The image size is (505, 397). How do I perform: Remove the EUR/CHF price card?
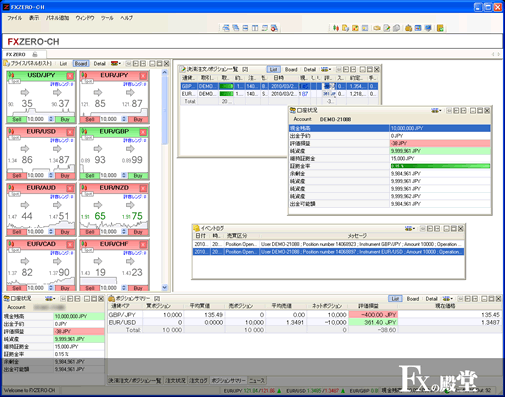pyautogui.click(x=143, y=245)
